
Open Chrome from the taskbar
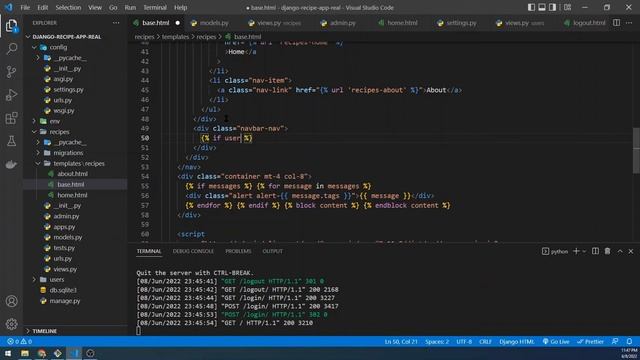41,353
